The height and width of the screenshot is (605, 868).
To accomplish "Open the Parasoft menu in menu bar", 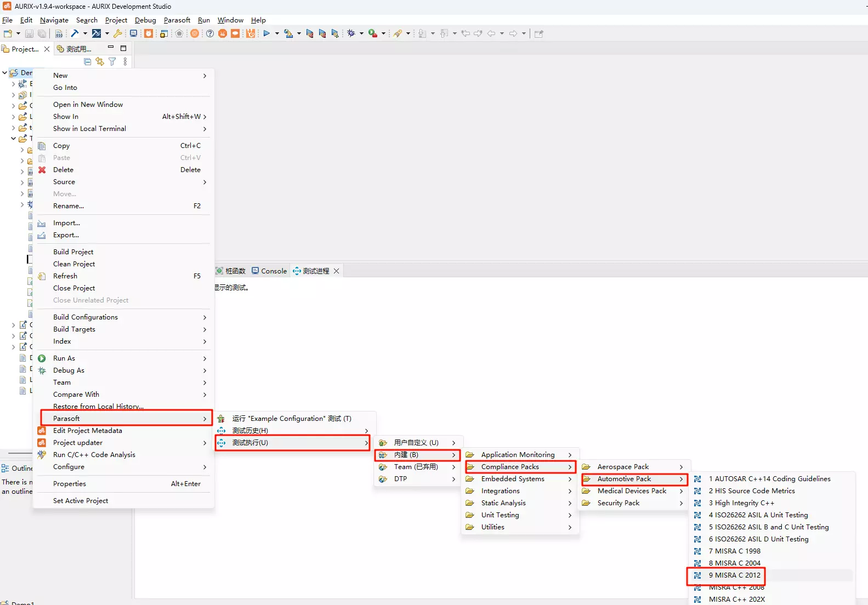I will pos(177,20).
